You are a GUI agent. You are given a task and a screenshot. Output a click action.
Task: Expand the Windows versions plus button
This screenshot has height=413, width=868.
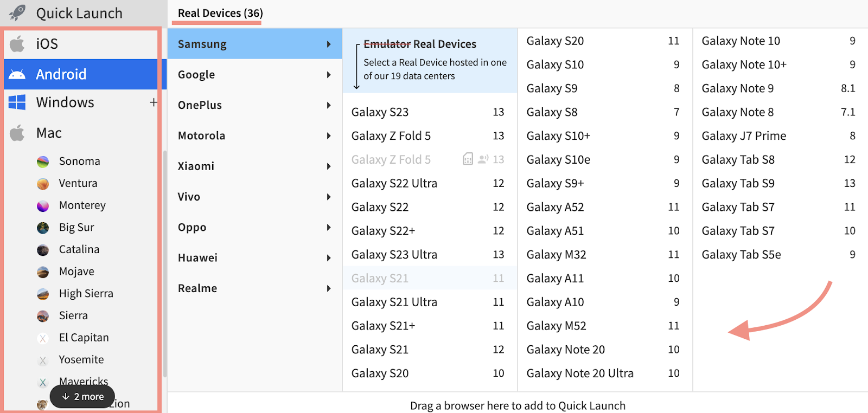(154, 102)
